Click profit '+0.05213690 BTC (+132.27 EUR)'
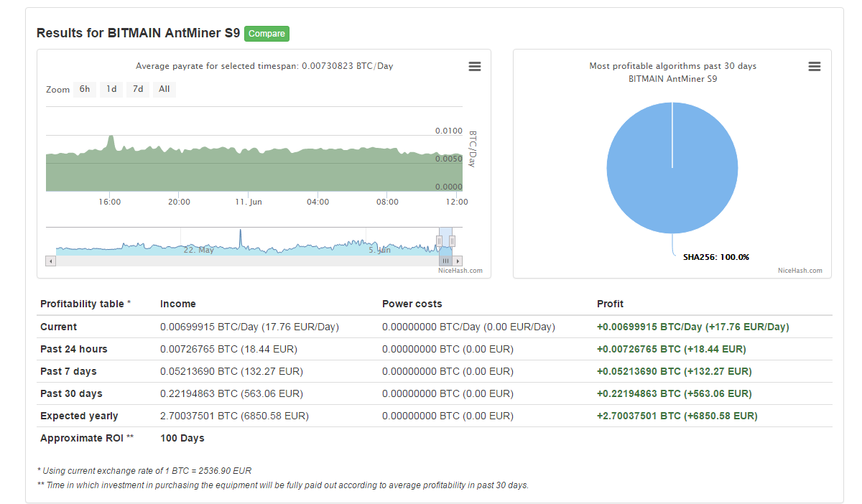The width and height of the screenshot is (862, 504). point(675,371)
